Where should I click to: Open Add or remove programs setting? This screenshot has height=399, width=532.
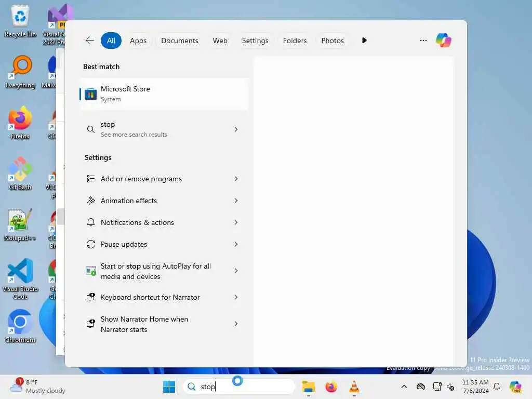point(164,179)
